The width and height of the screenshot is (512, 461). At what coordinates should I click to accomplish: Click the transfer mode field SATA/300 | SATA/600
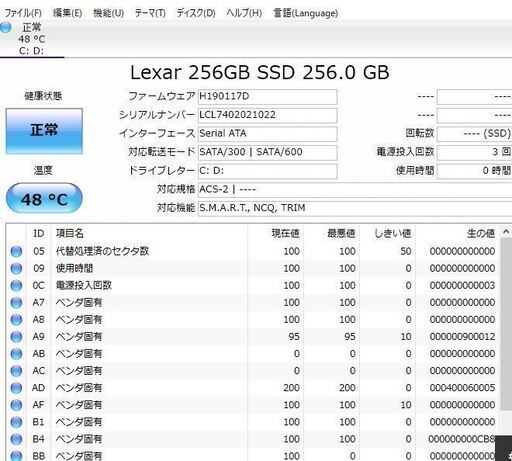coord(267,152)
